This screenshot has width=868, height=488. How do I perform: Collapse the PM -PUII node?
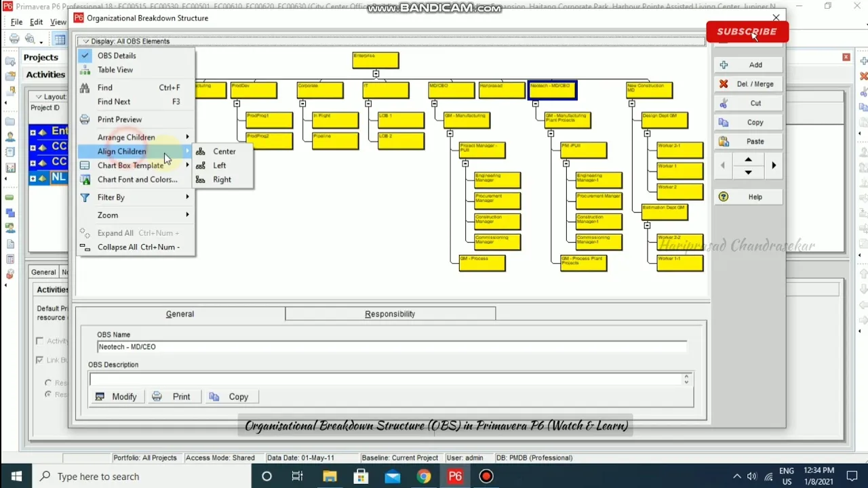566,163
